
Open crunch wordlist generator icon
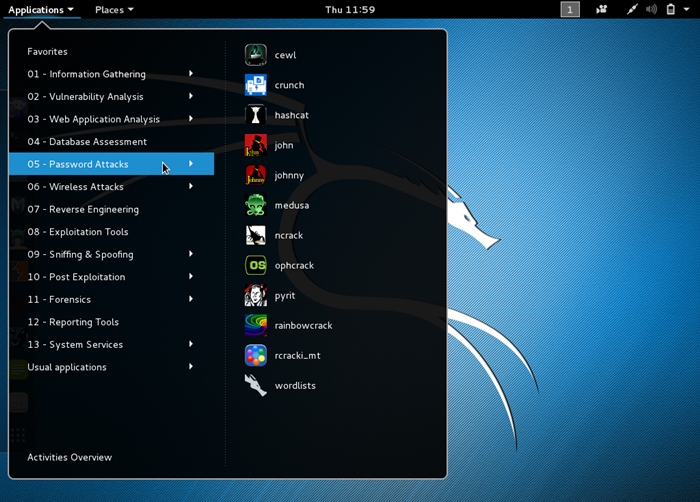click(256, 85)
